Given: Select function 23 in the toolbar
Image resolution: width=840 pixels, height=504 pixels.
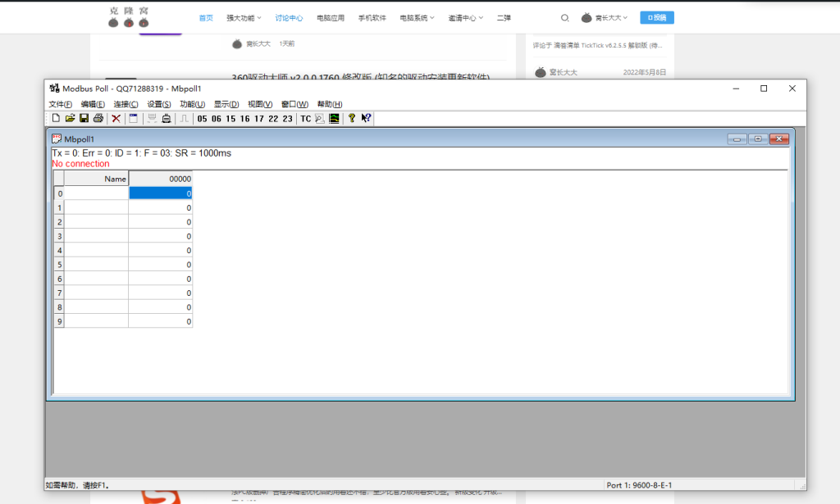Looking at the screenshot, I should 288,119.
